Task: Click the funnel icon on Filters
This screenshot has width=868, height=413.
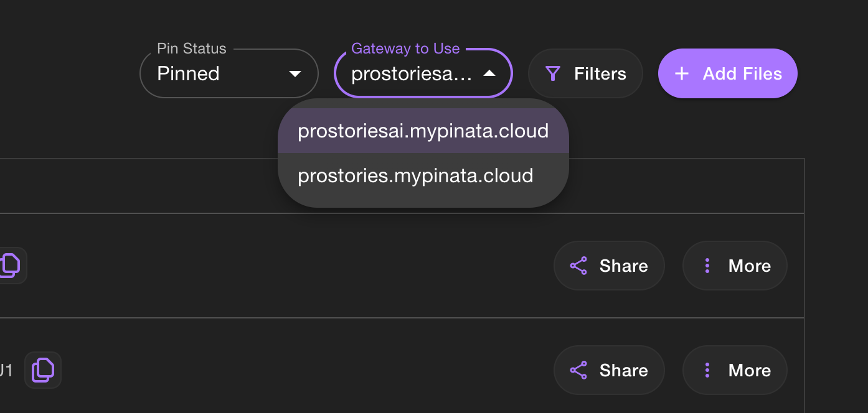Action: (x=552, y=74)
